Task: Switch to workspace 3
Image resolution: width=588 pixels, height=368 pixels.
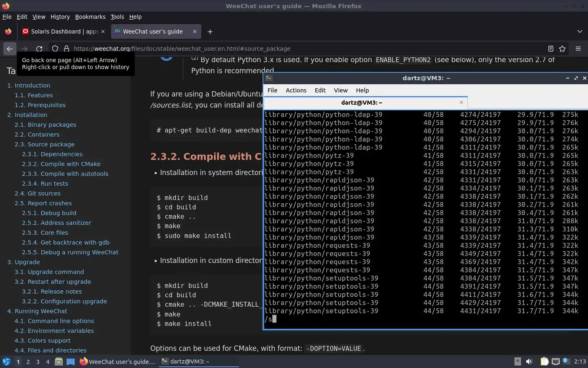Action: 38,361
